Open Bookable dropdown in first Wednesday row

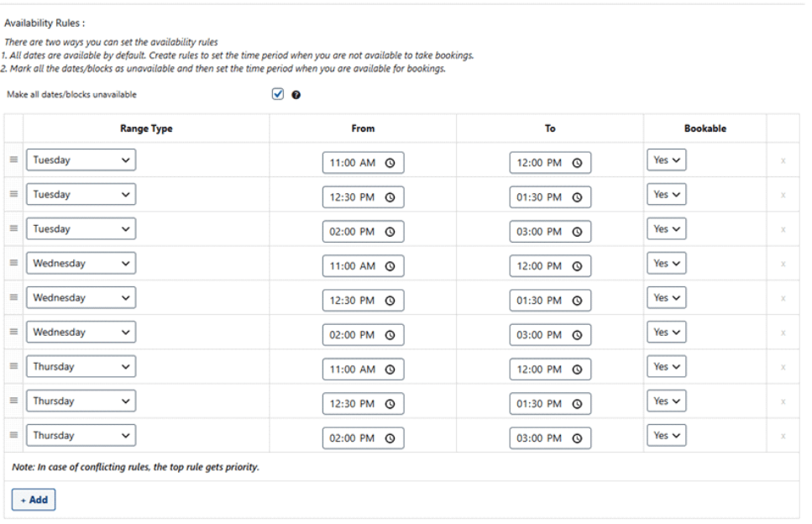[666, 264]
